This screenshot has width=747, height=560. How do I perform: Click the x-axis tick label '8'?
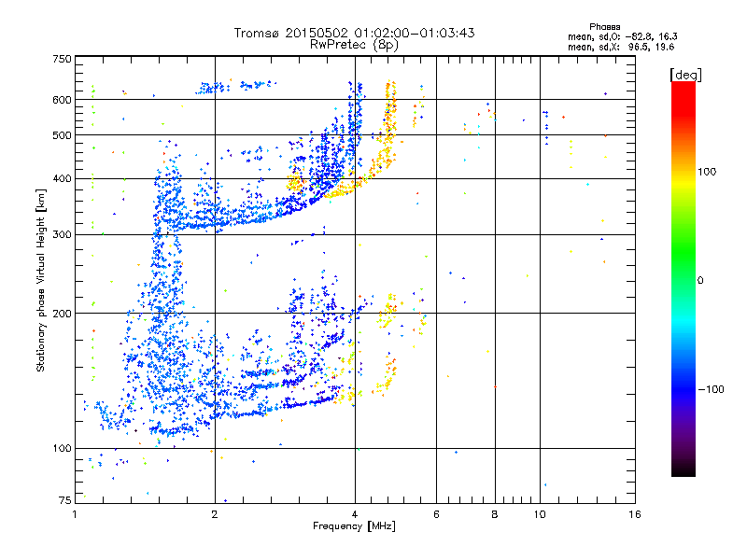(495, 514)
